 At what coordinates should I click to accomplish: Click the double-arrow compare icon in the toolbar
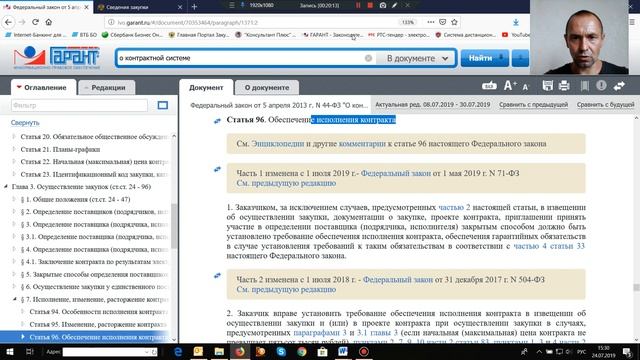[619, 86]
